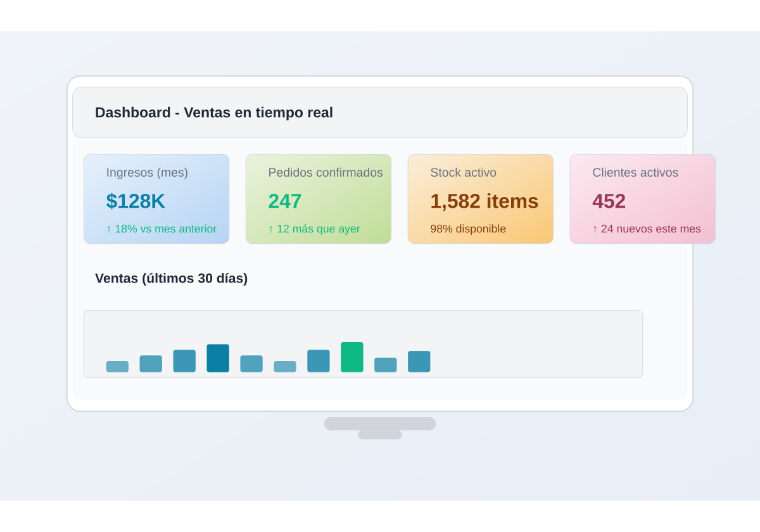Click the 1,582 items stock value
Screen dimensions: 760x532
click(484, 201)
